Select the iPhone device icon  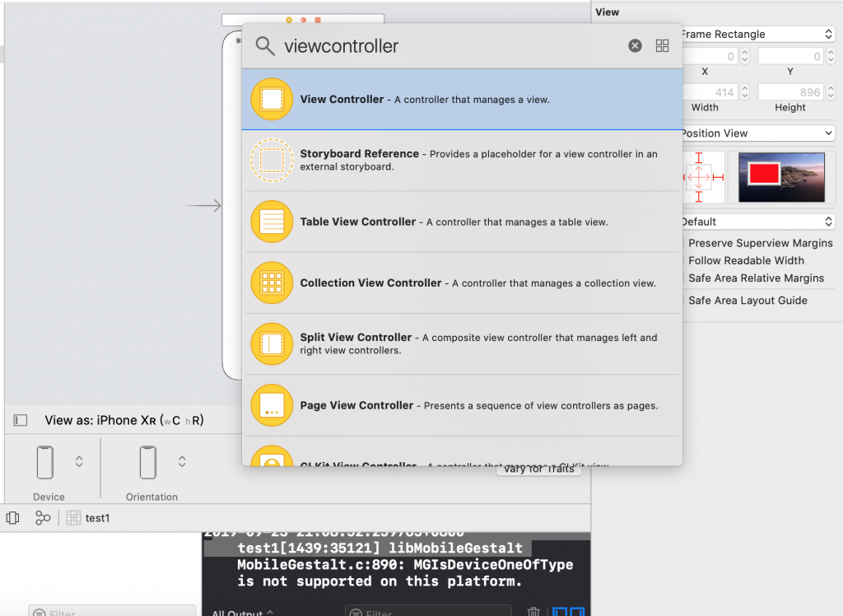(45, 462)
